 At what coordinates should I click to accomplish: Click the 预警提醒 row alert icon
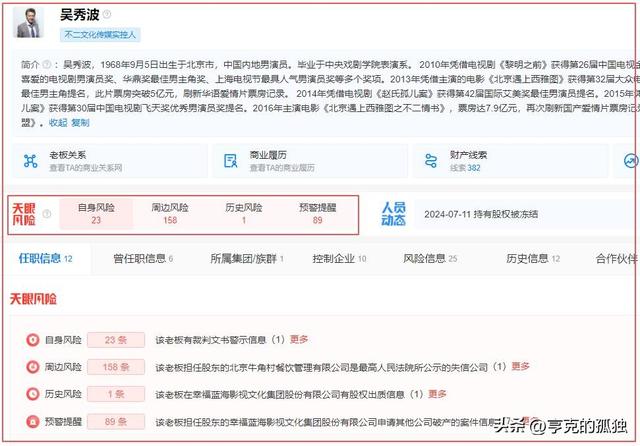tap(33, 422)
